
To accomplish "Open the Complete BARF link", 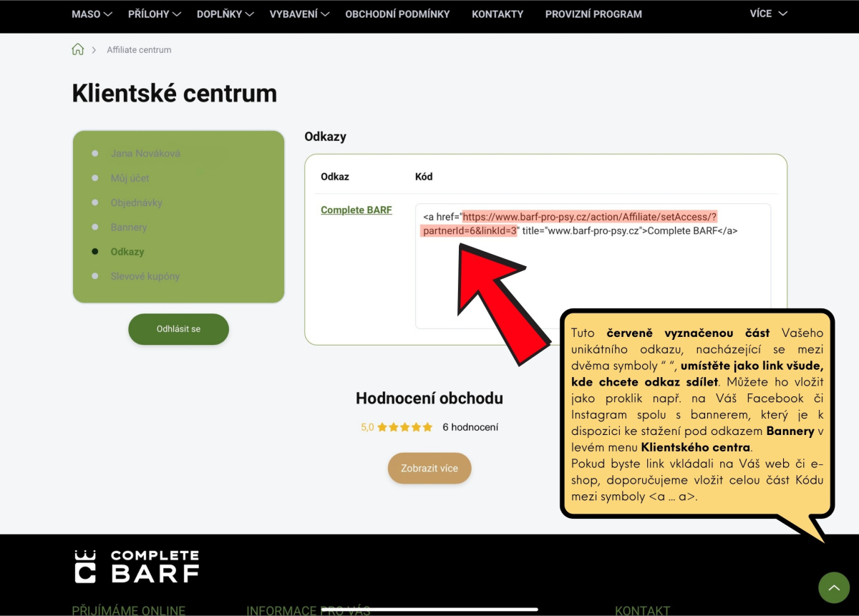I will pos(356,210).
